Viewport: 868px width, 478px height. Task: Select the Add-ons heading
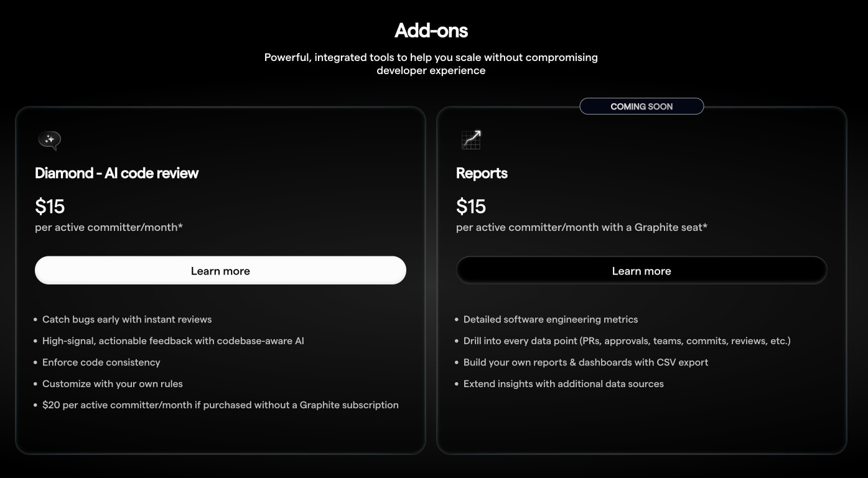431,30
